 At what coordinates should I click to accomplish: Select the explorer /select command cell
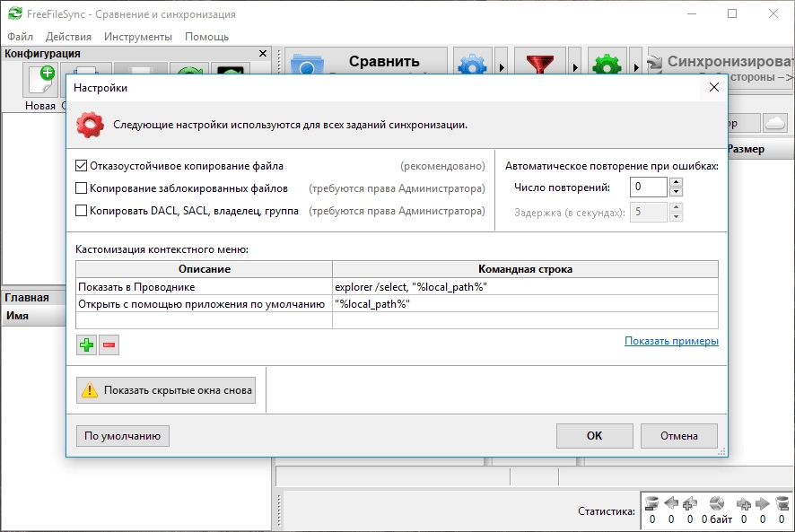[525, 286]
